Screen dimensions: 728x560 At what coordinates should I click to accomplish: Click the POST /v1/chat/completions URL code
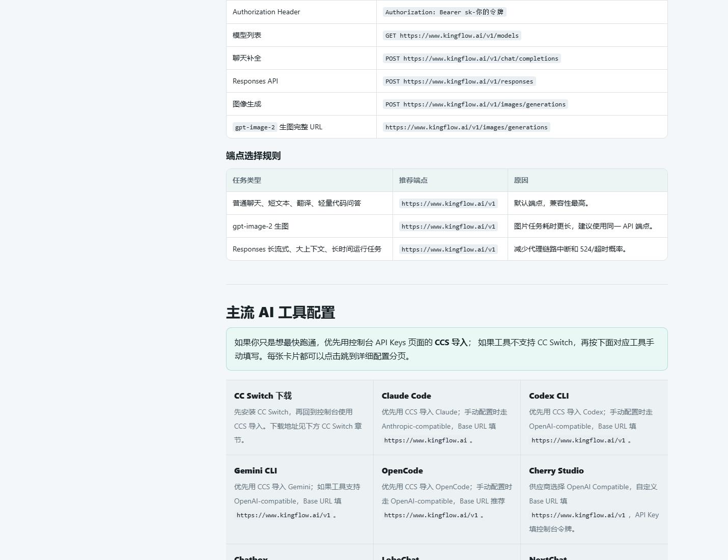click(x=472, y=58)
